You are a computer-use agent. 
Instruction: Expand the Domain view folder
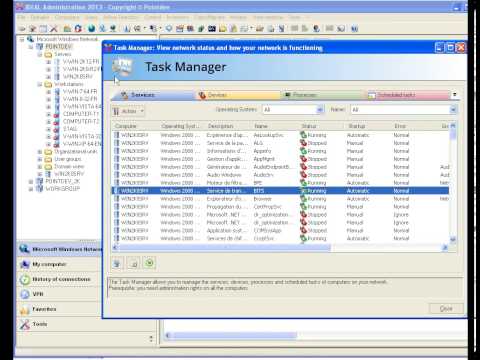click(40, 166)
